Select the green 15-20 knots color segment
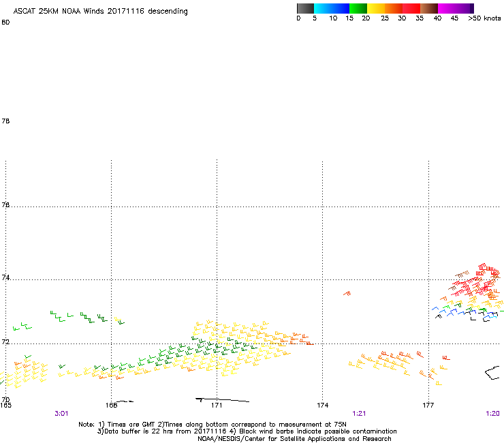 [358, 8]
